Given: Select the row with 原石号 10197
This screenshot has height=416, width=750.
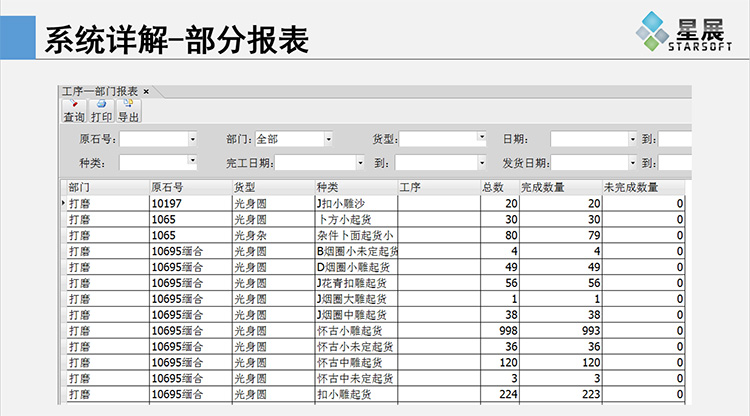Looking at the screenshot, I should pos(188,203).
